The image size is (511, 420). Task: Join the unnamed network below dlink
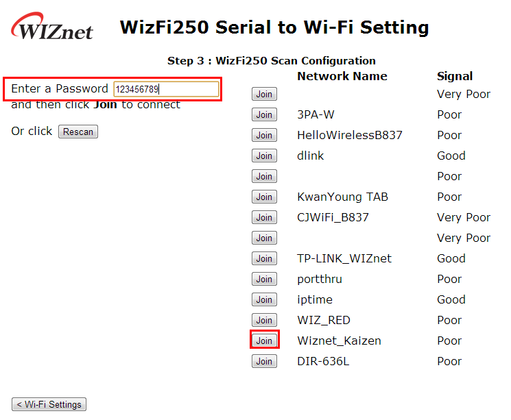point(264,176)
